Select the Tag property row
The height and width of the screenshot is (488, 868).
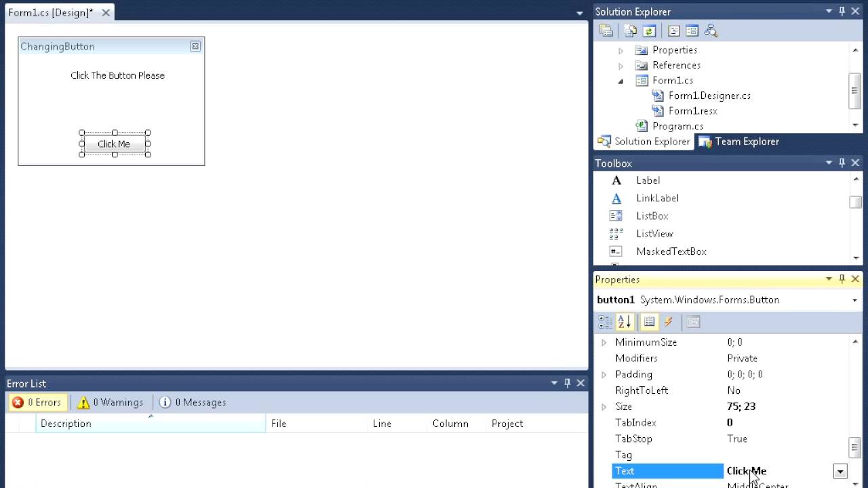(722, 455)
